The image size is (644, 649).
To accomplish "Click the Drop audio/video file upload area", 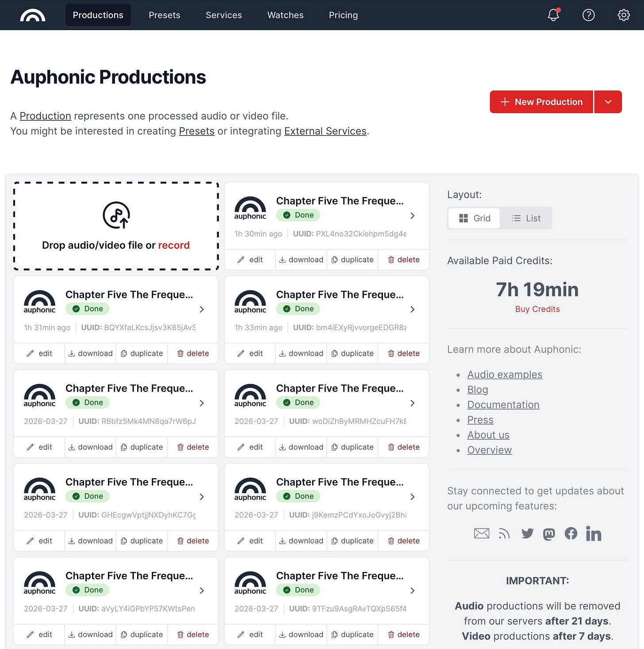I will click(116, 226).
